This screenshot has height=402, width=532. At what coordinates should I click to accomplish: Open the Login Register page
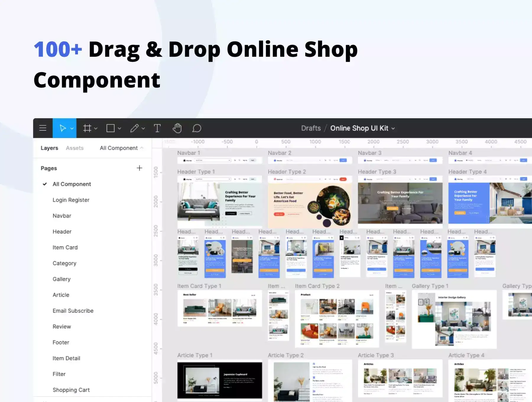(71, 200)
